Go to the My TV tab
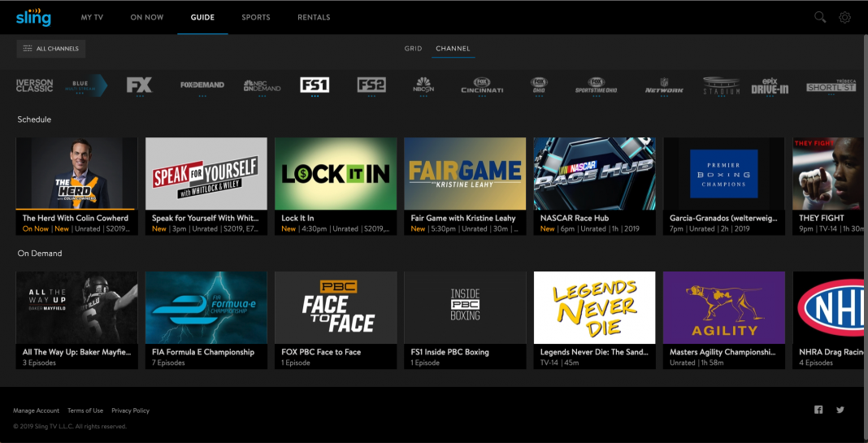868x443 pixels. [x=92, y=17]
